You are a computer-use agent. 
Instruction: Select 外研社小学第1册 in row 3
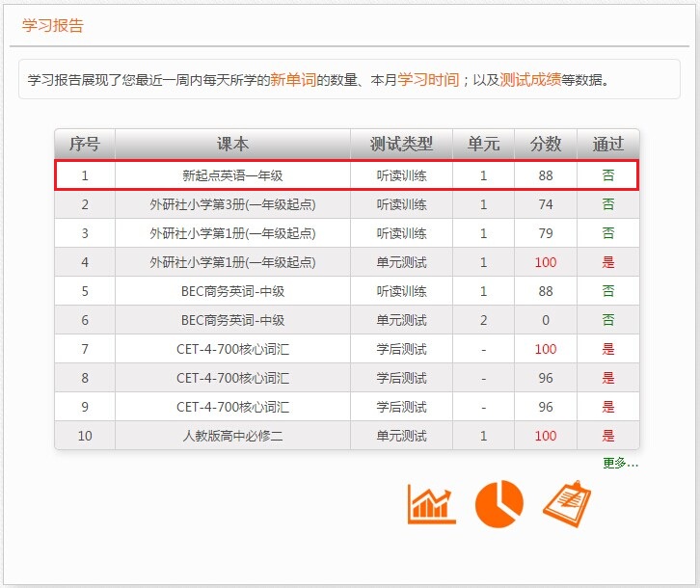[x=232, y=233]
